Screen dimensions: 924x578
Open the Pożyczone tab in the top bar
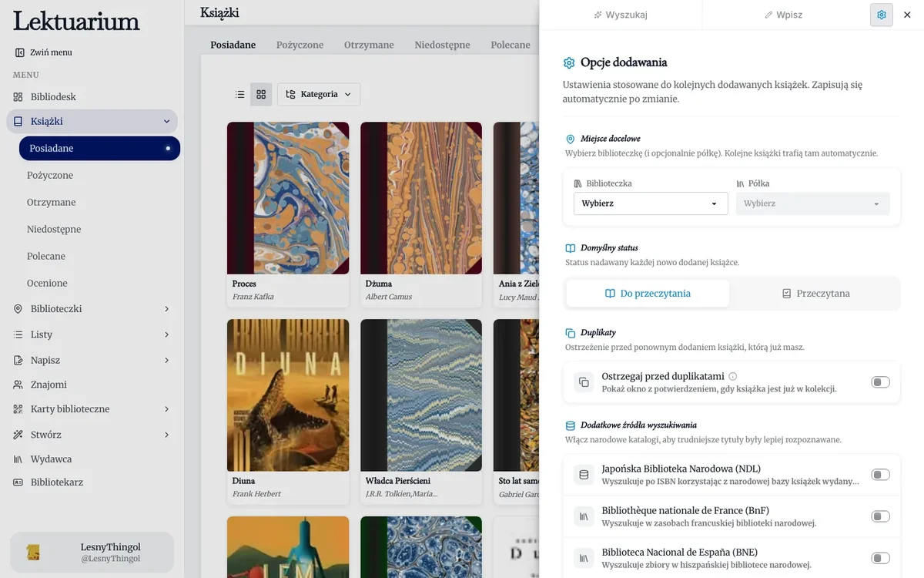300,45
